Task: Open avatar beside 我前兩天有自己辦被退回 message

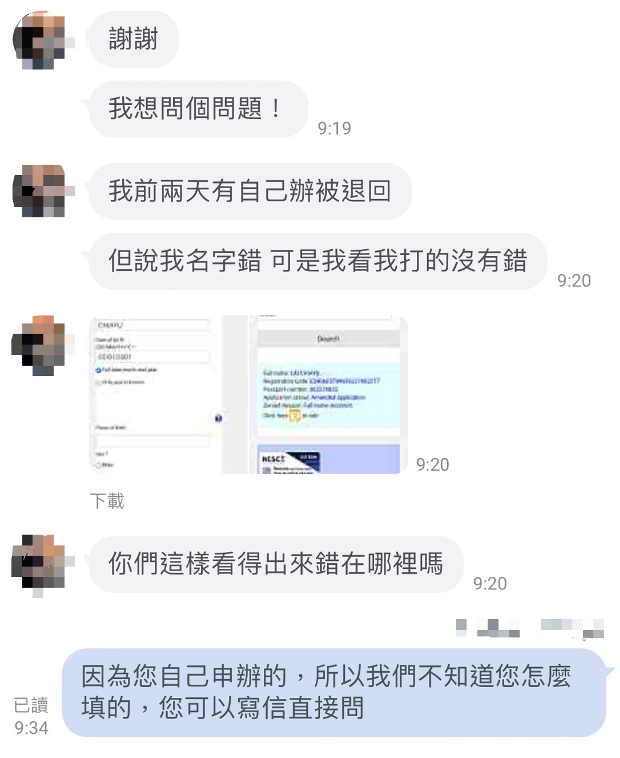Action: (x=41, y=191)
